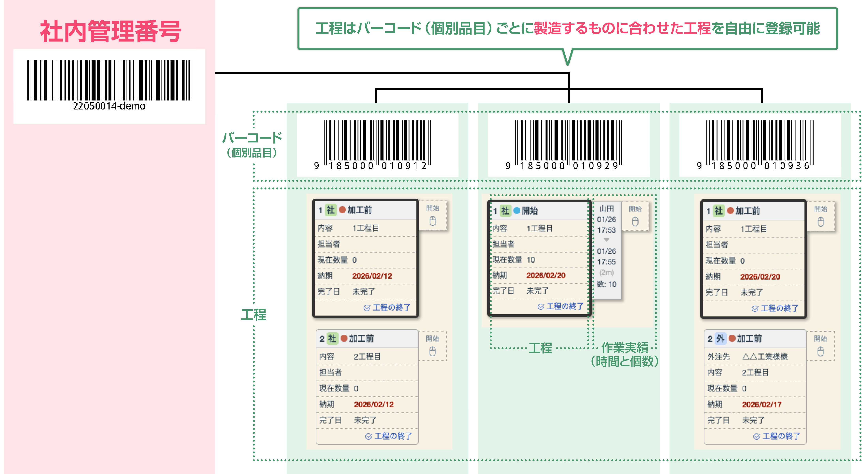Click 工程の終了 link in the first card of barcode 9185000010912
868x474 pixels.
(391, 307)
